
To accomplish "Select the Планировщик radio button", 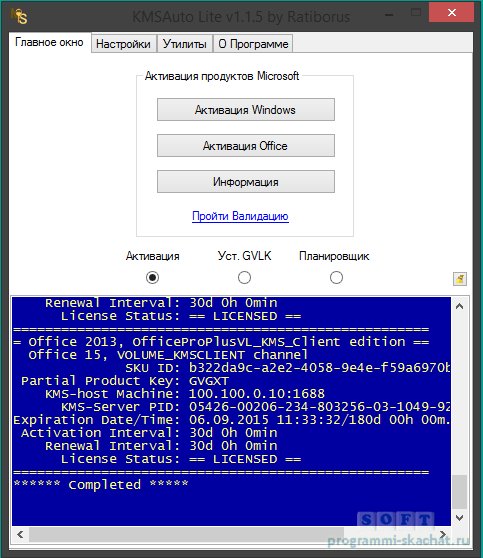I will (x=336, y=277).
